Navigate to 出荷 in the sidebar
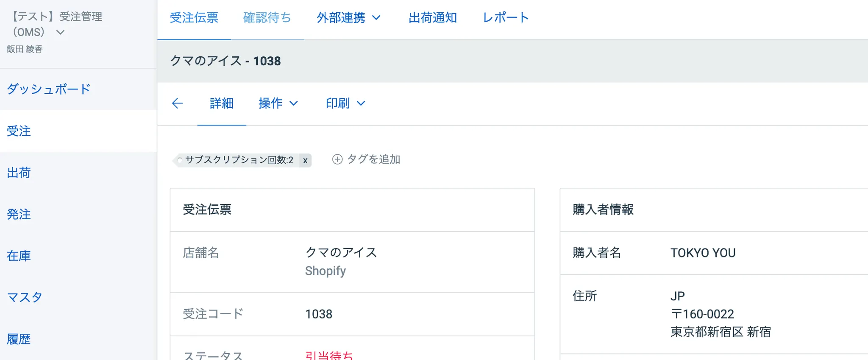The width and height of the screenshot is (868, 360). click(19, 173)
